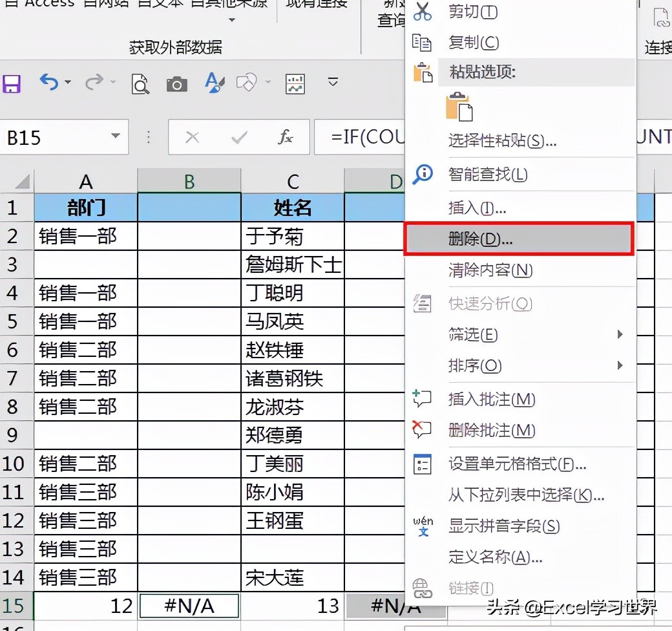Viewport: 672px width, 631px height.
Task: Click the select-all triangle corner of the sheet
Action: coord(22,182)
